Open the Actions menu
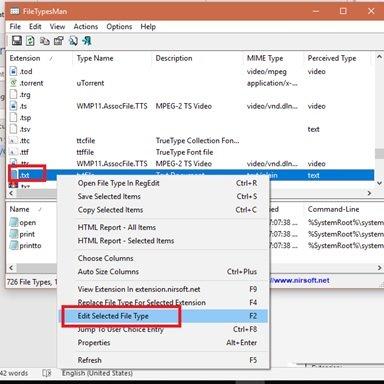Screen dimensions: 384x384 coord(86,27)
